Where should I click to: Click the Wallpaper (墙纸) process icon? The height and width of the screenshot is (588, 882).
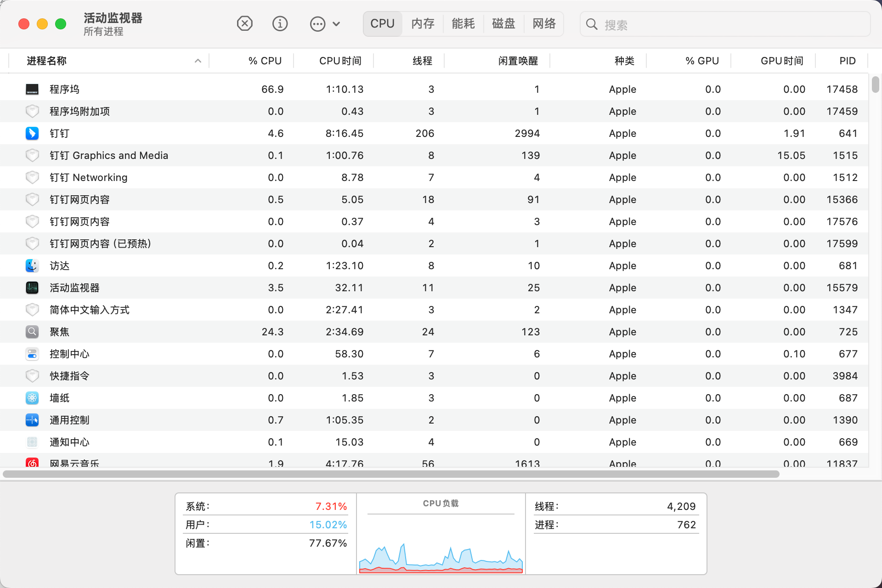click(x=32, y=398)
